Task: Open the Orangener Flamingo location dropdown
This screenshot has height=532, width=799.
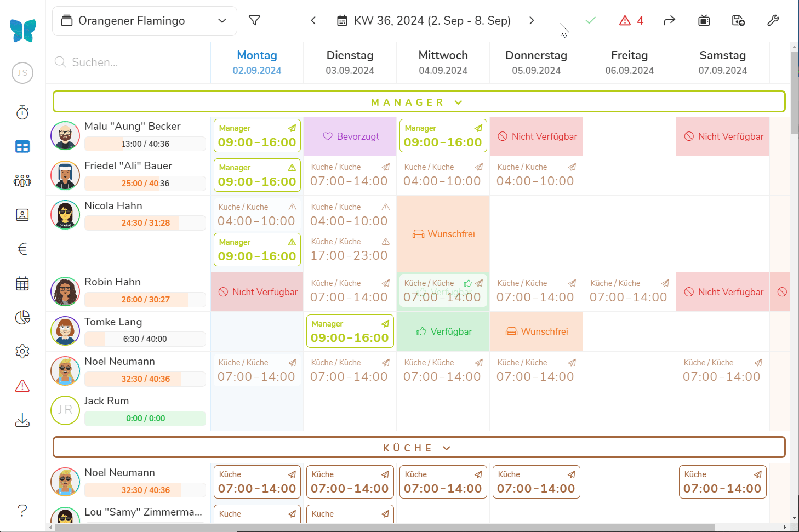Action: [x=145, y=21]
